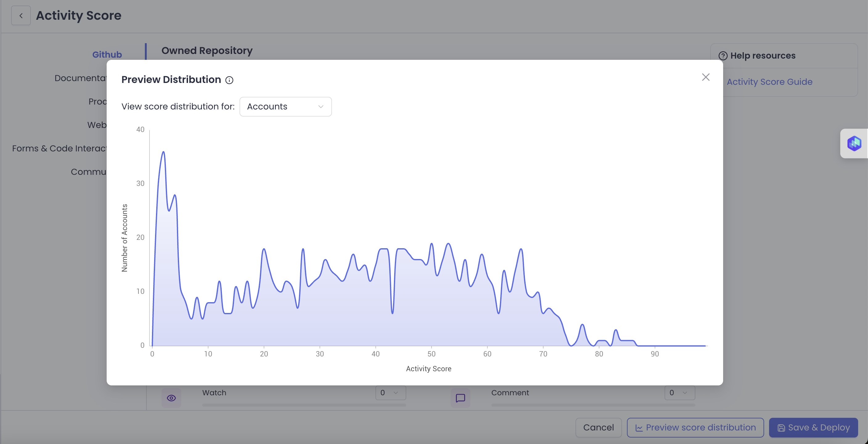868x444 pixels.
Task: Click the info icon next to Preview Distribution
Action: pyautogui.click(x=229, y=80)
